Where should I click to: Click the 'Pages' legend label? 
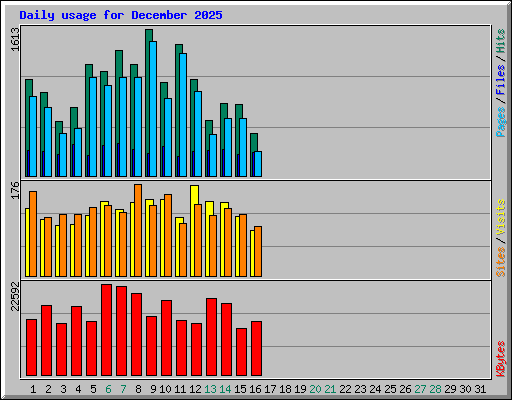(500, 122)
